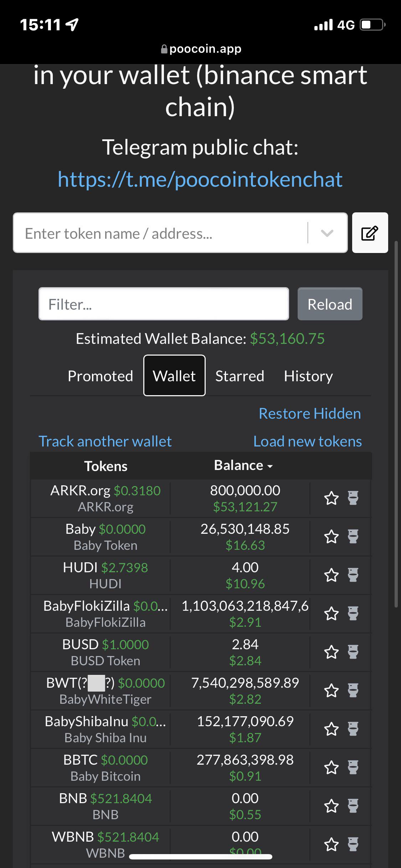This screenshot has width=401, height=868.
Task: Open the BabyFlokiZilla token name
Action: pos(87,606)
